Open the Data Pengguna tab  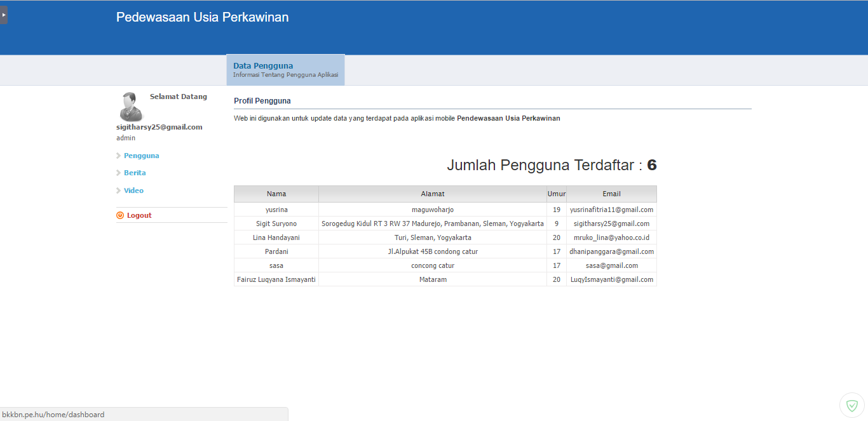point(285,70)
